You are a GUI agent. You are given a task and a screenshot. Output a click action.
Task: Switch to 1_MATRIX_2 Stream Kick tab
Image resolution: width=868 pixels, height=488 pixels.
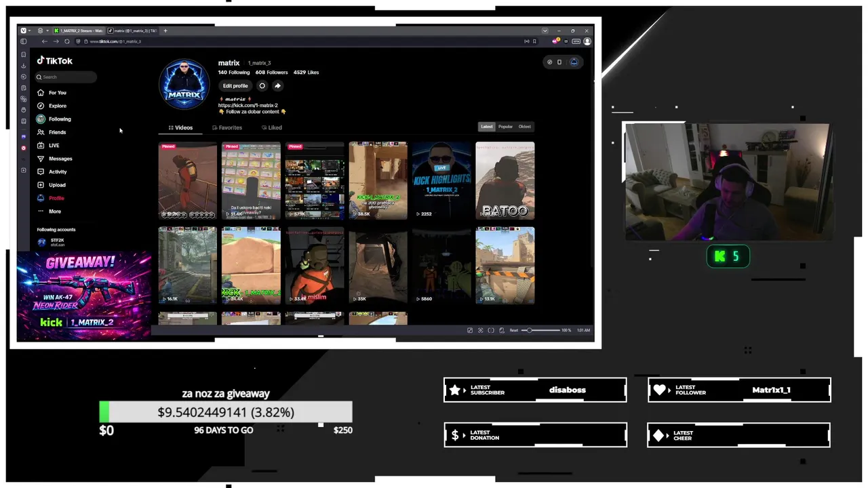click(78, 30)
